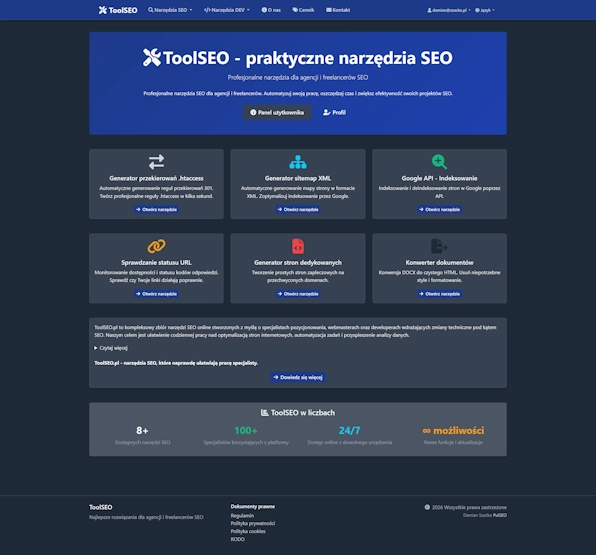596x555 pixels.
Task: Click the Dokumenty prawne footer heading
Action: pyautogui.click(x=253, y=507)
